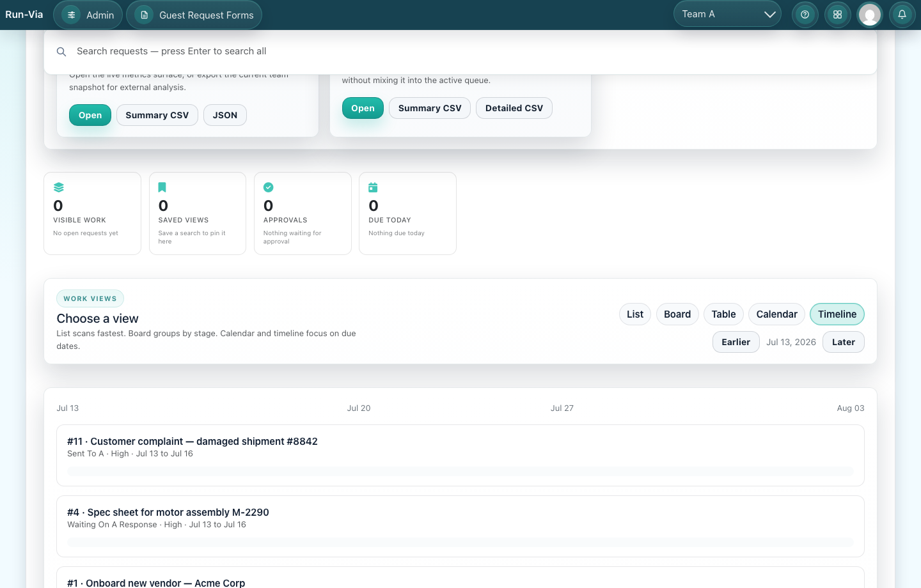Switch to List view
The image size is (921, 588).
coord(635,314)
